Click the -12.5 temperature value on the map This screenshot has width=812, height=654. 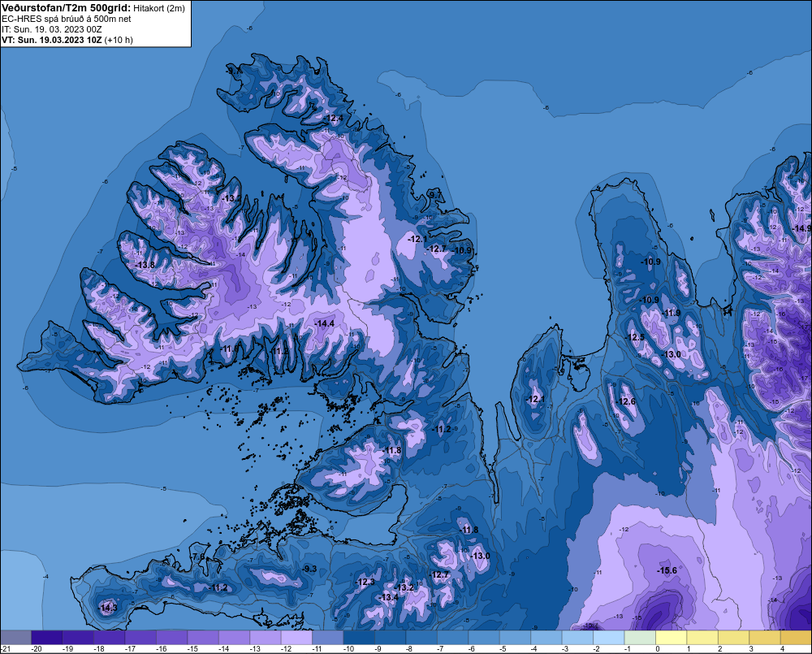tap(636, 337)
